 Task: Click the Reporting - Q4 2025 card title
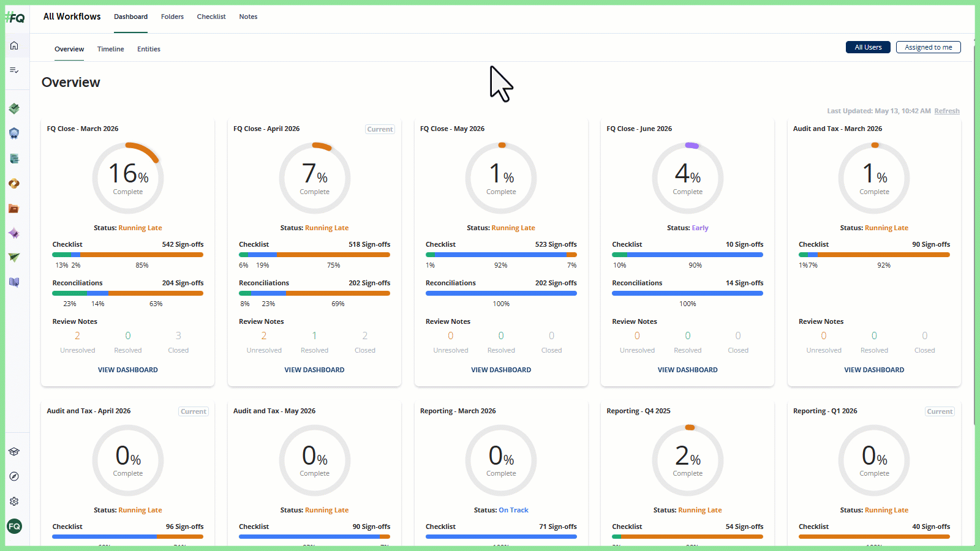(x=638, y=411)
